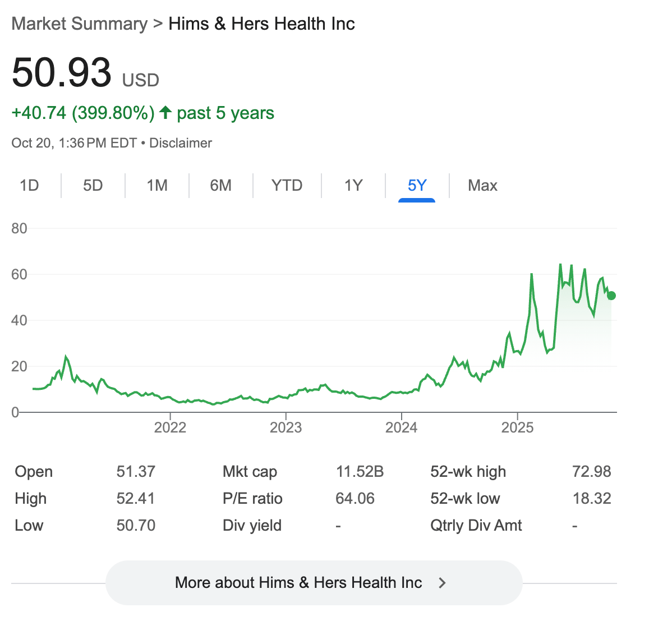Click the 2024 axis label

pyautogui.click(x=401, y=427)
